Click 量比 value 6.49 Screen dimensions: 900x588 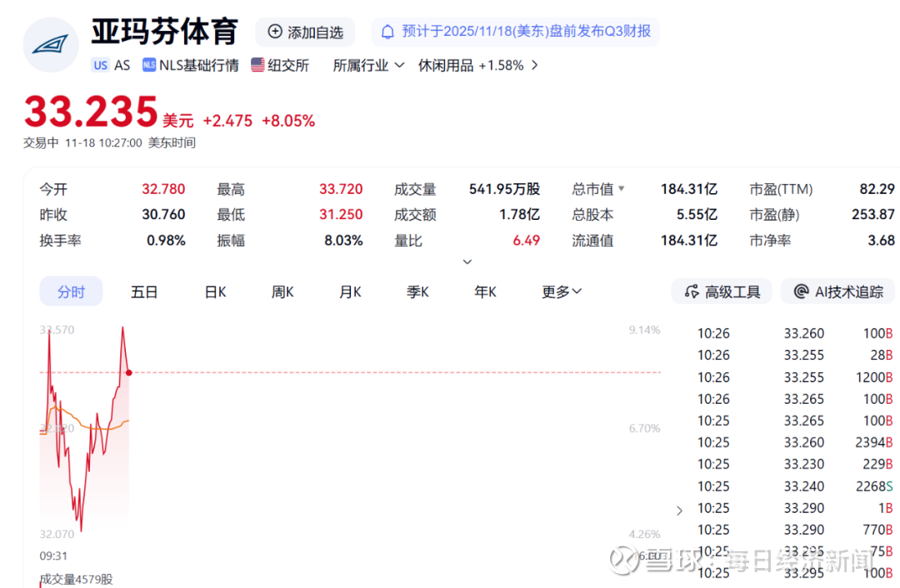click(x=527, y=241)
